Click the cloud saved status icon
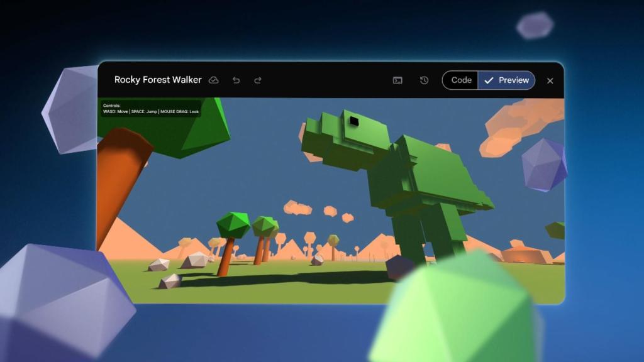The image size is (644, 362). click(214, 80)
